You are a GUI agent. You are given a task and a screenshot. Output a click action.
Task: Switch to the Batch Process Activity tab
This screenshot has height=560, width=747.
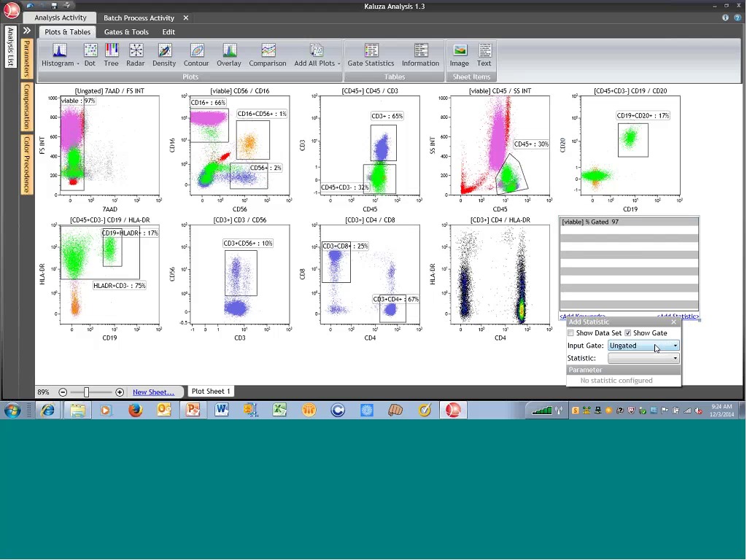[x=139, y=18]
